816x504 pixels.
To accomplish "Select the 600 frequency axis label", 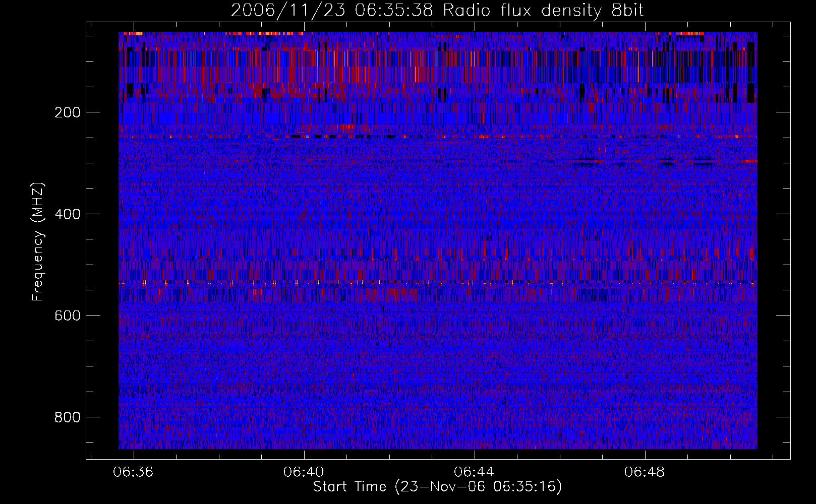I will tap(67, 316).
